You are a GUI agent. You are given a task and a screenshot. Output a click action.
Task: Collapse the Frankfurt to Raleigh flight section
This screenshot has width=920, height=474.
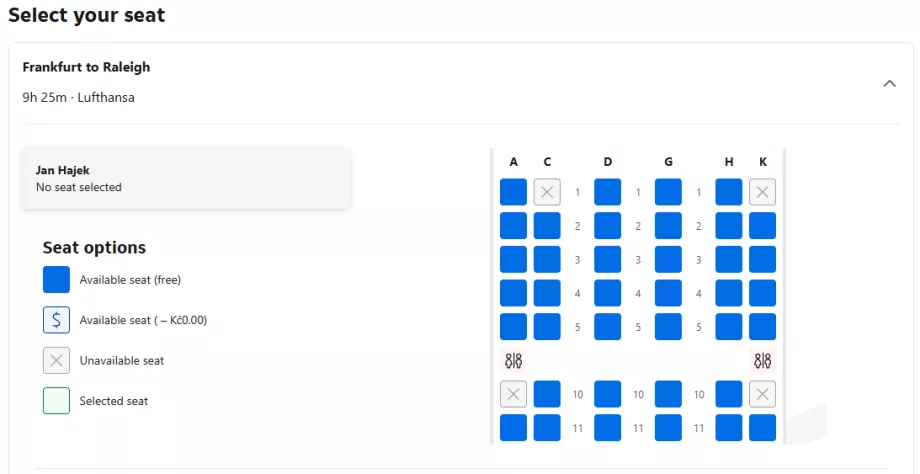click(889, 83)
